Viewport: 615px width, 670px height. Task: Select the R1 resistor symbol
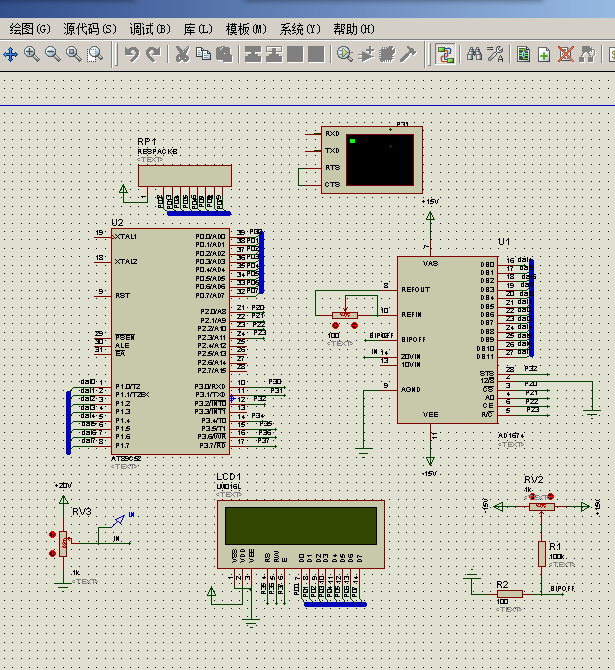541,554
